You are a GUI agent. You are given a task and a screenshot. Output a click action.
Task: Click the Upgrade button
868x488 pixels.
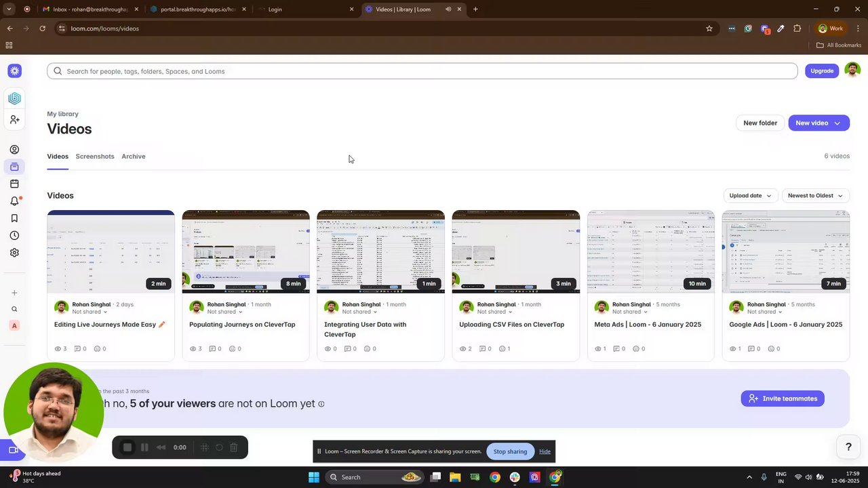click(822, 70)
